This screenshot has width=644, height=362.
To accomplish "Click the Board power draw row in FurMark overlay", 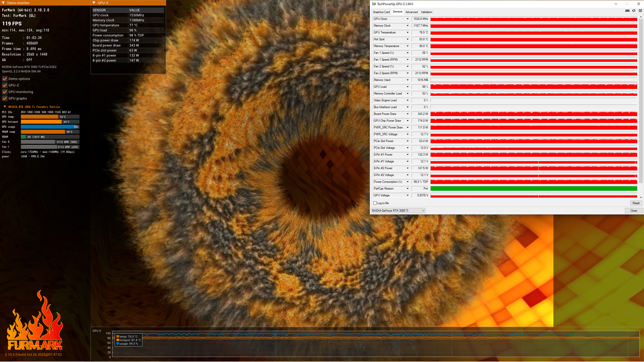I will tap(128, 45).
